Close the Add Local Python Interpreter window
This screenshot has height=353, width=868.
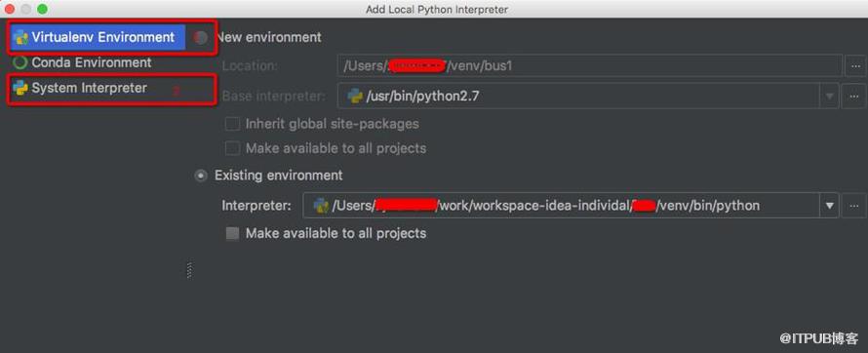[10, 9]
